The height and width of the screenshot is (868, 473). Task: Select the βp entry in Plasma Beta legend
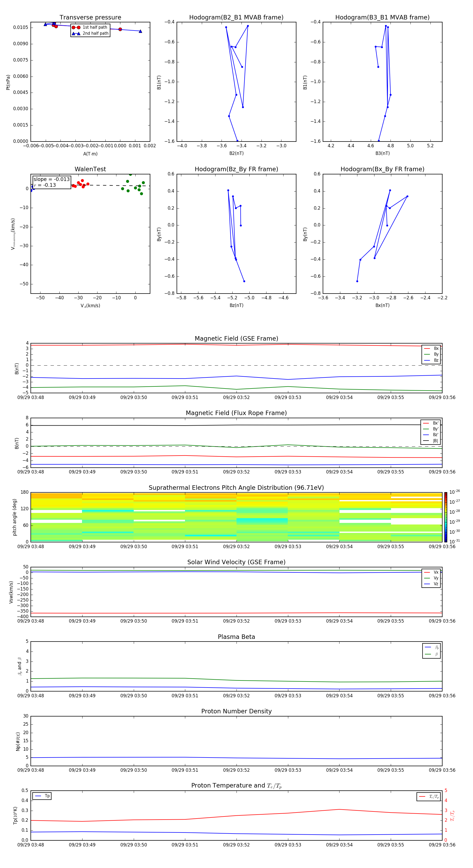431,647
